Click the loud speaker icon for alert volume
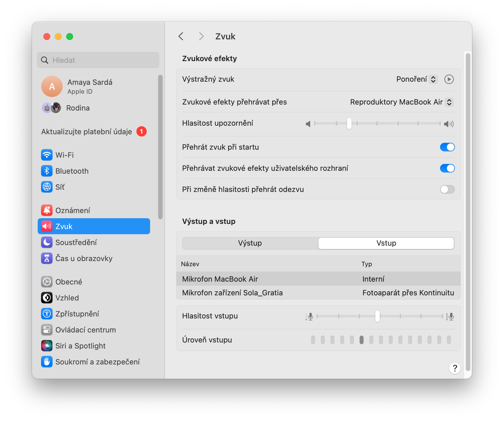Screen dimensions: 504x421 tap(449, 124)
